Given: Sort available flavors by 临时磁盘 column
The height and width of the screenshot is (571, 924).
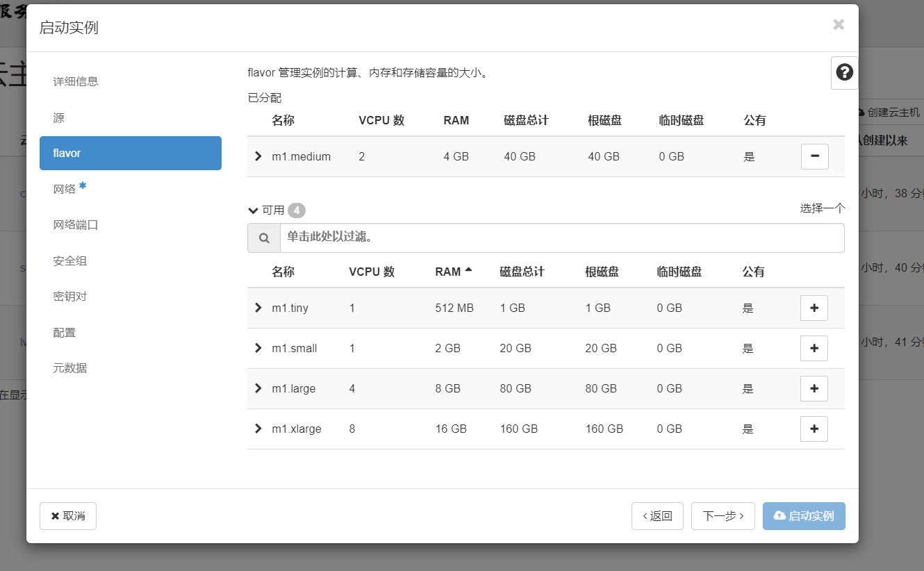Looking at the screenshot, I should click(679, 272).
